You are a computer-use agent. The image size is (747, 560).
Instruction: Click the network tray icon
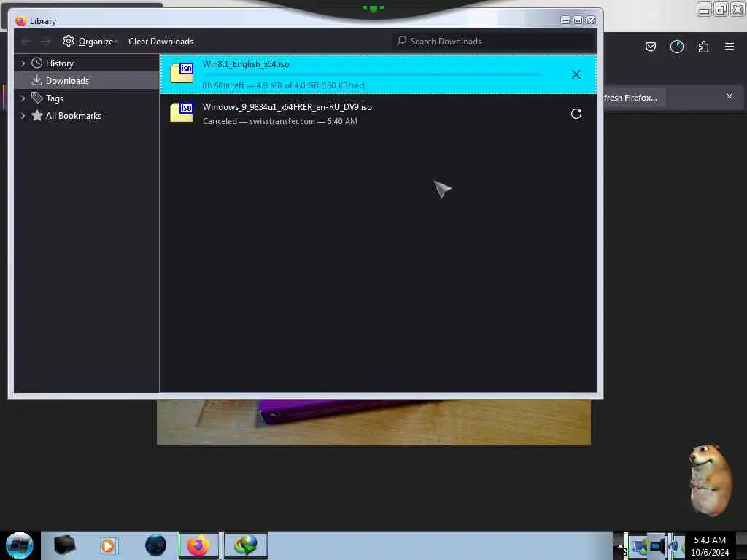point(639,546)
